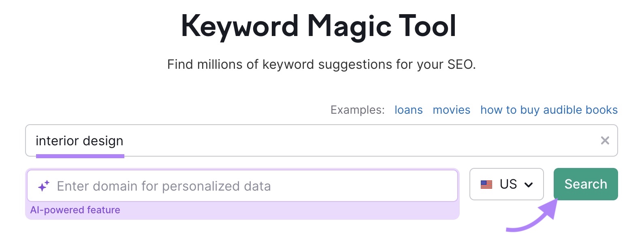Select the interior design text
The image size is (644, 242).
coord(79,140)
